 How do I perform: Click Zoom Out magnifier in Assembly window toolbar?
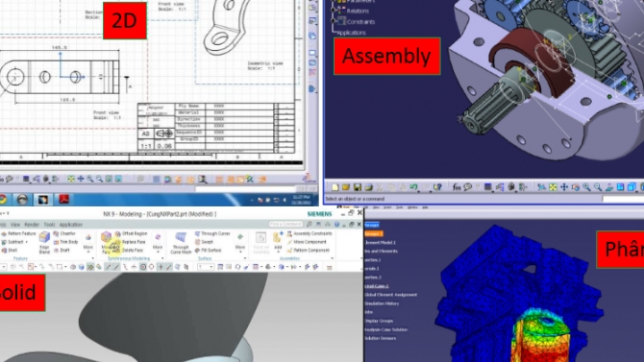598,187
